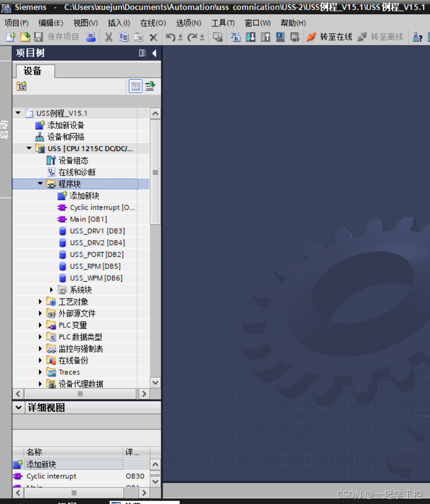
Task: Select USS_DRV1 [DB3] data block
Action: pyautogui.click(x=98, y=231)
